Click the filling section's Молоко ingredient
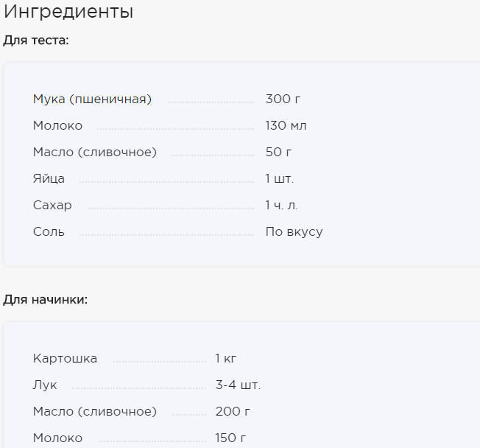 pos(58,438)
